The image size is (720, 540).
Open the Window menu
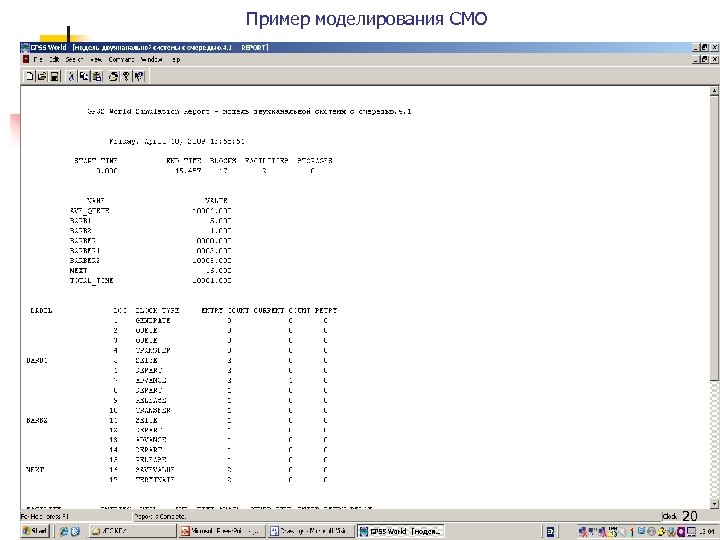[x=151, y=59]
